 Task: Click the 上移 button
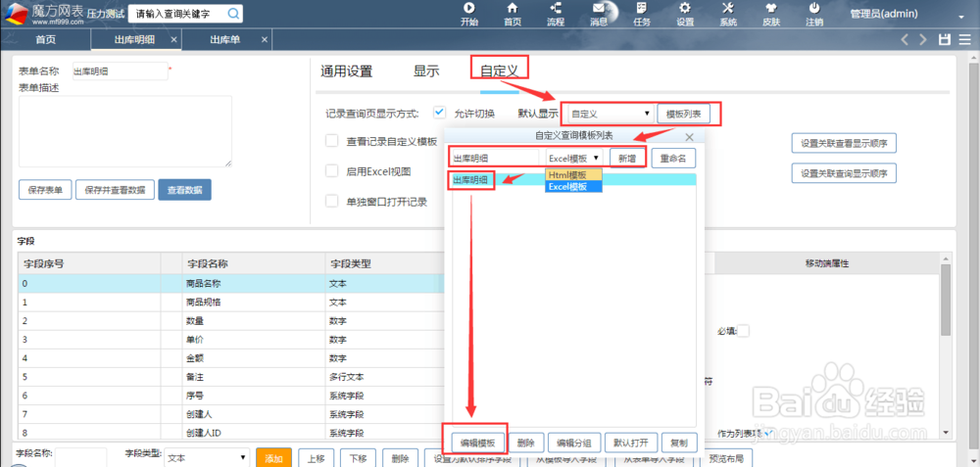(317, 458)
